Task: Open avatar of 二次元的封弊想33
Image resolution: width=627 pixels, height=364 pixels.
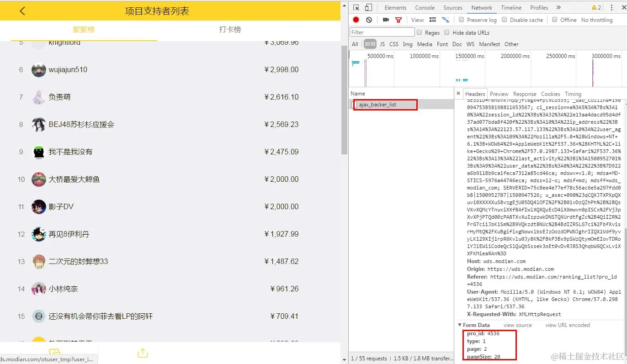Action: coord(39,262)
